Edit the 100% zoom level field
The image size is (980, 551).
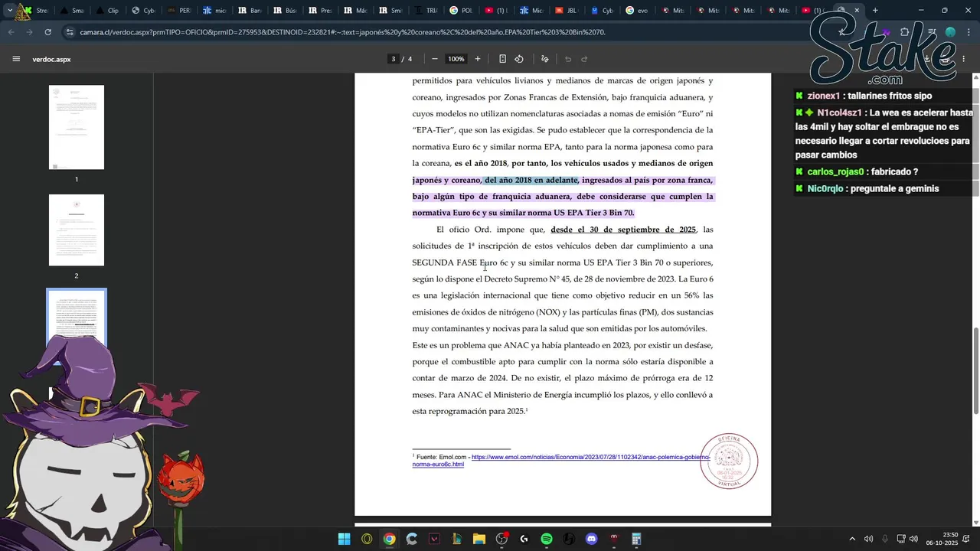tap(456, 59)
